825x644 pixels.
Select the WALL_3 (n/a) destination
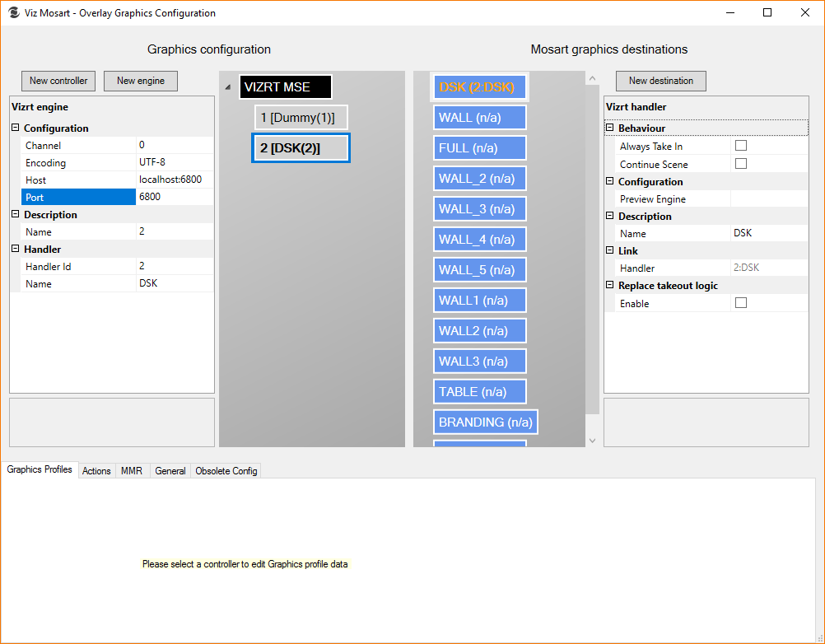tap(479, 209)
